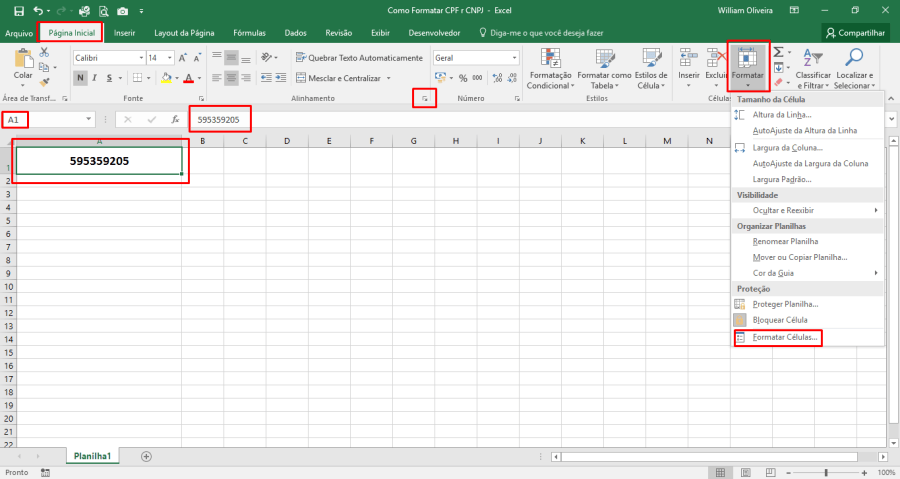Align text right
The height and width of the screenshot is (479, 900).
tap(246, 77)
